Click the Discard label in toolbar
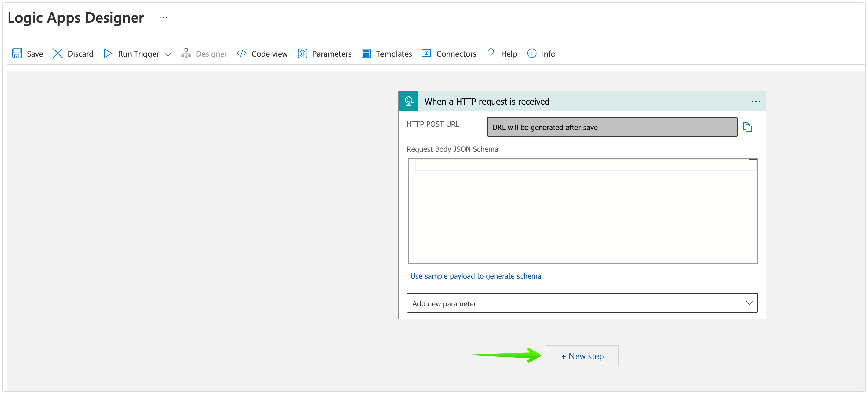This screenshot has width=868, height=394. (80, 54)
